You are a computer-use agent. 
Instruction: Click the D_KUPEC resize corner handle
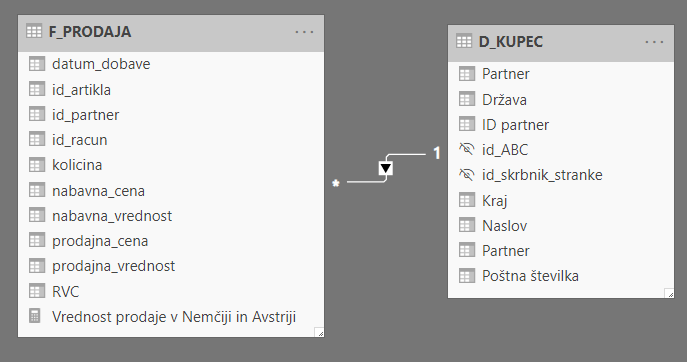click(669, 293)
